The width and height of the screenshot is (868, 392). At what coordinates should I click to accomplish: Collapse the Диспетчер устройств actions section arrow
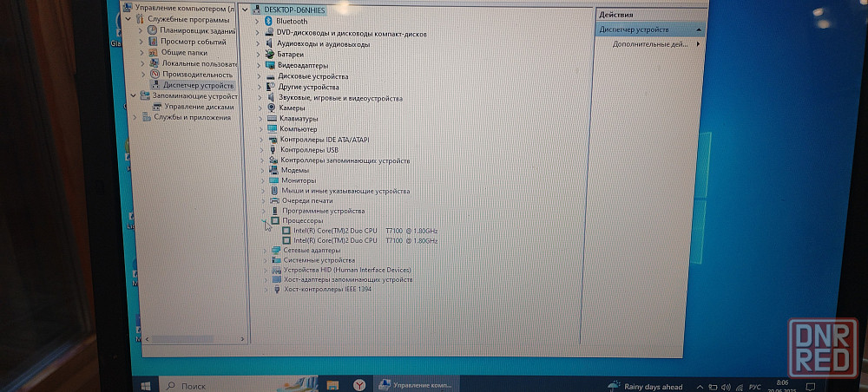699,29
